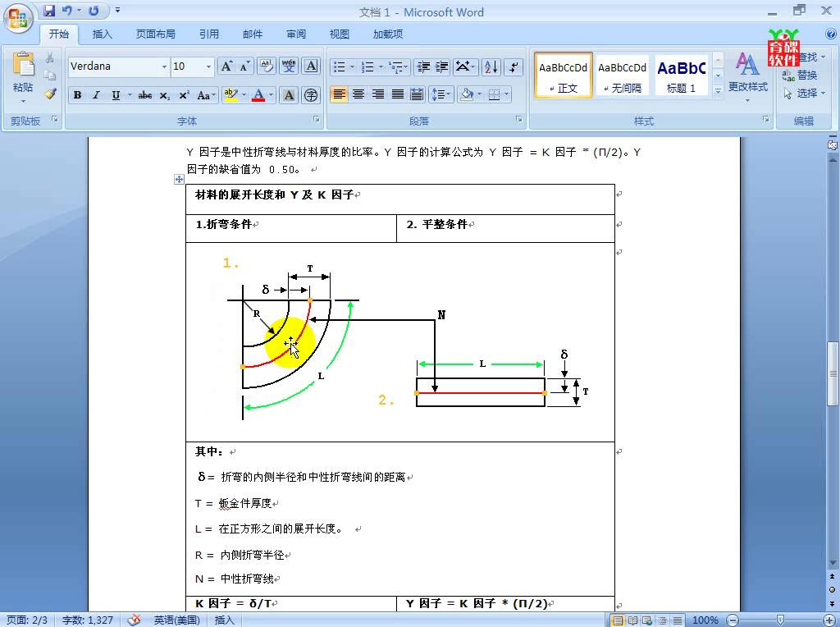Check proofing errors in status bar
Viewport: 840px width, 627px height.
pyautogui.click(x=134, y=620)
